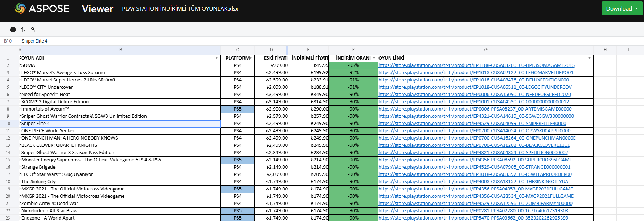Screen dimensions: 644x221
Task: Open the ESKİ FİYATI column filter arrow
Action: point(285,58)
